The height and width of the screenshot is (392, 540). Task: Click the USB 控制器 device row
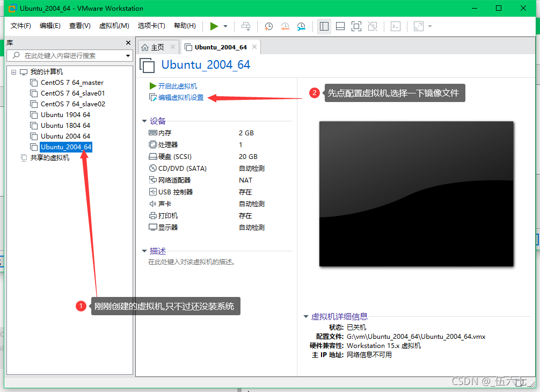pyautogui.click(x=207, y=192)
